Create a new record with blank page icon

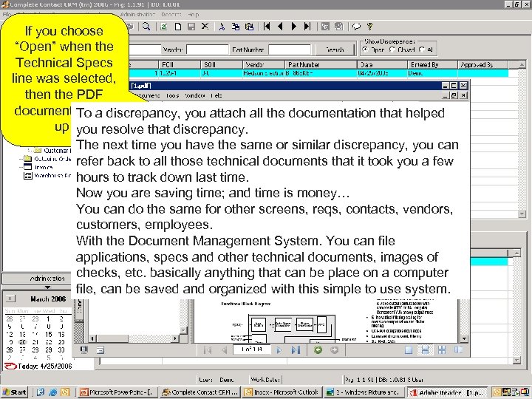point(178,27)
